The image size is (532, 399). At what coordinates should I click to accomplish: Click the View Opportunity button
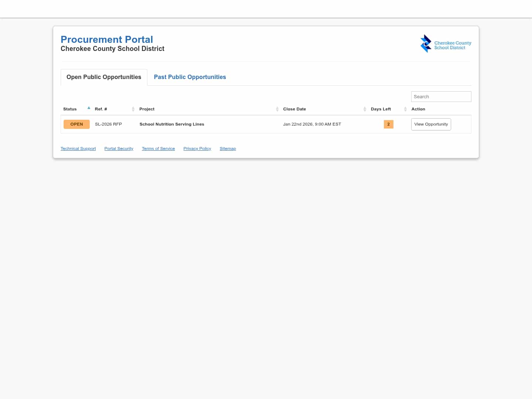pyautogui.click(x=431, y=124)
